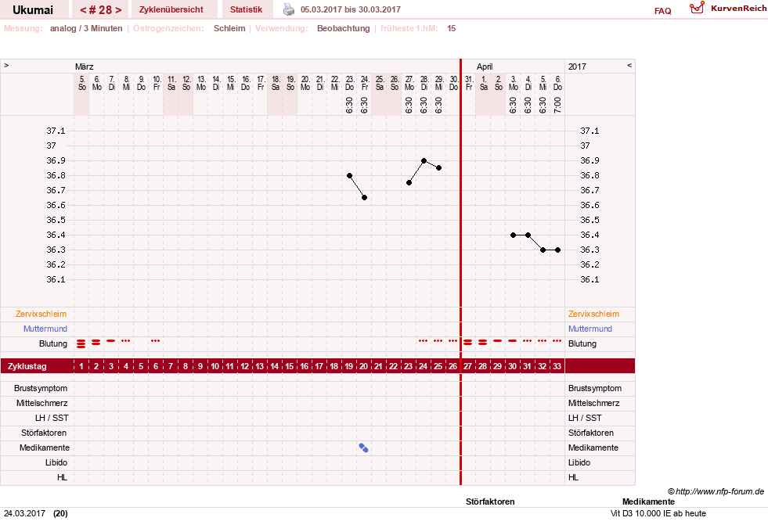This screenshot has width=768, height=532.
Task: Click the 'analog / 3 Minuten' measurement value
Action: [86, 28]
